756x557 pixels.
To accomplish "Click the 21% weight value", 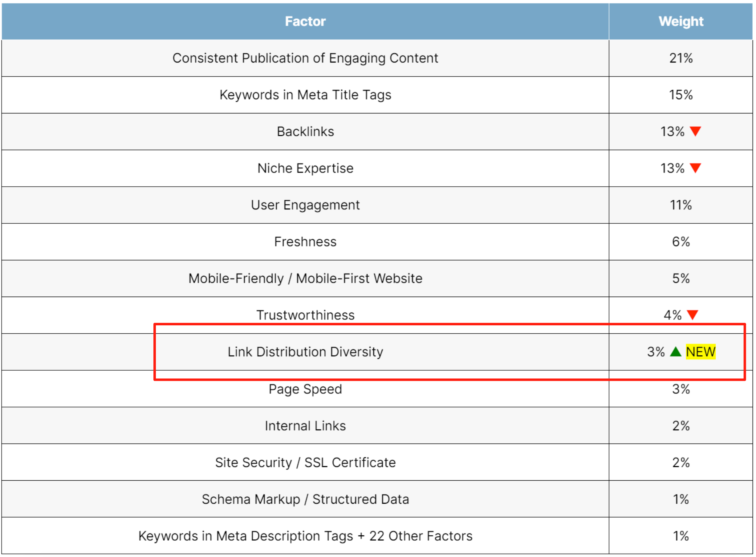I will click(681, 58).
